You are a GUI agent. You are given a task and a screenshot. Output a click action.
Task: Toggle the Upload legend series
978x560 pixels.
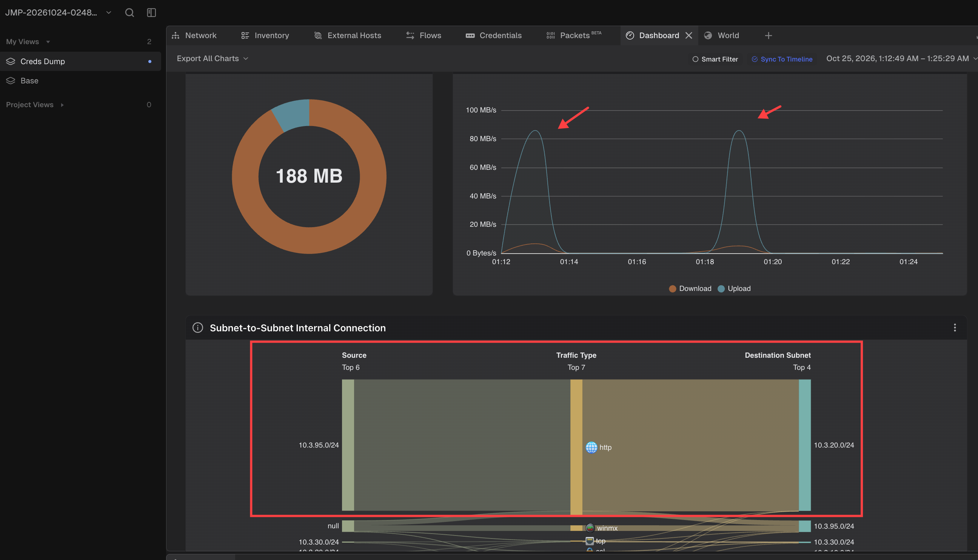734,288
